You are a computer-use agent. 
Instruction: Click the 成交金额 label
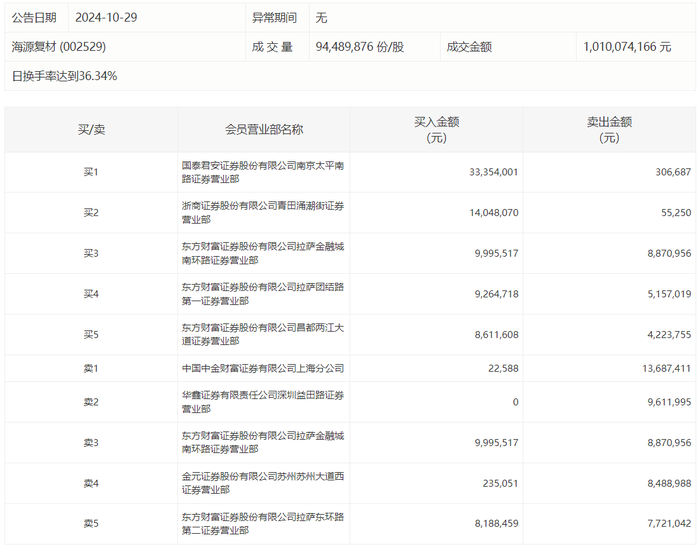point(469,46)
